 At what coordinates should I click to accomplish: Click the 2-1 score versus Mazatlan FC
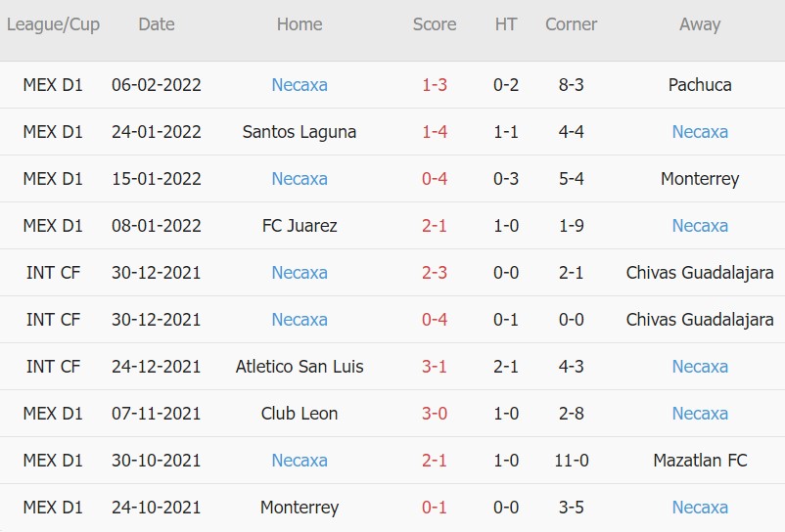click(x=435, y=461)
